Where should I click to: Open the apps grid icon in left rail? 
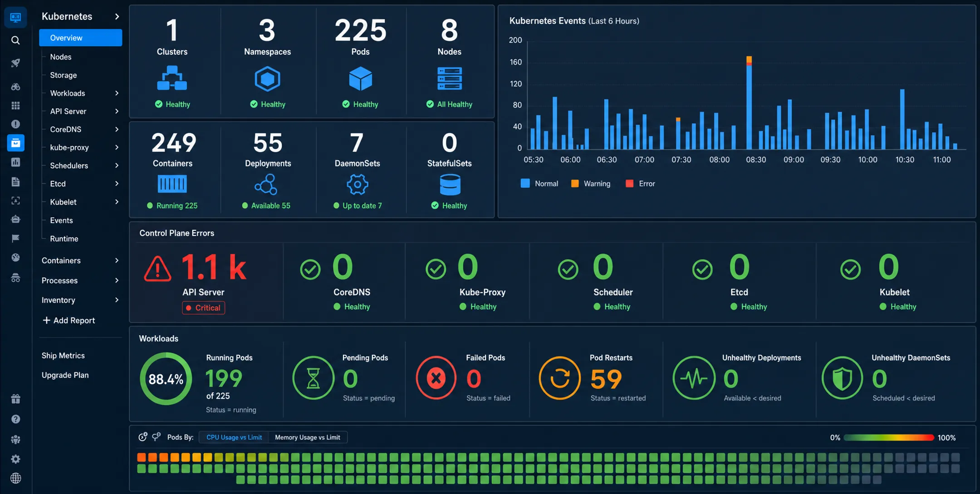[15, 106]
